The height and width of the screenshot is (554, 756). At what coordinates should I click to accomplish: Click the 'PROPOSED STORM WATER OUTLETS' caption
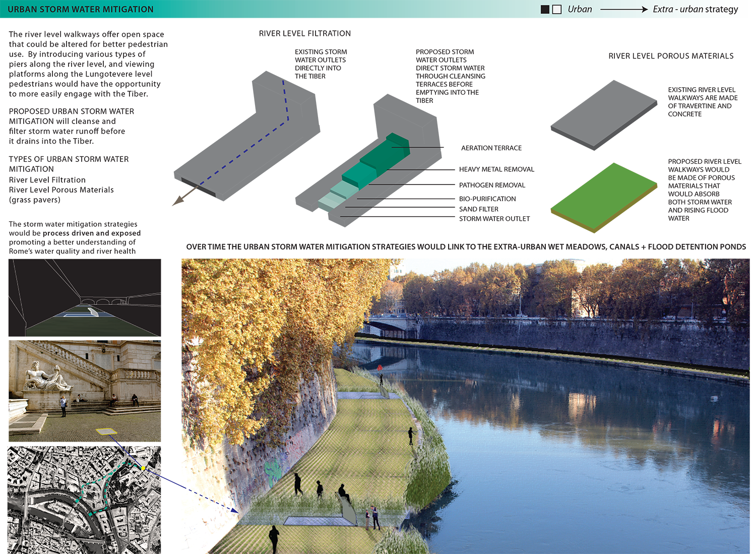[451, 76]
